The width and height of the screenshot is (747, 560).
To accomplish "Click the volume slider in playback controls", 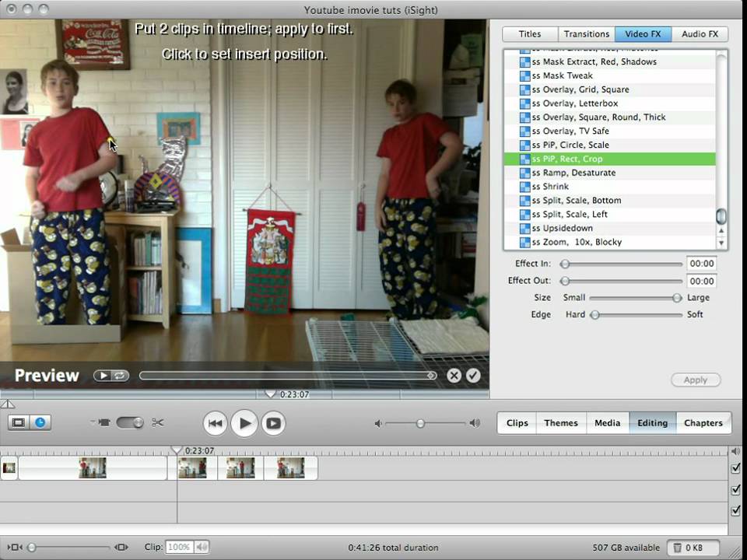I will tap(426, 423).
